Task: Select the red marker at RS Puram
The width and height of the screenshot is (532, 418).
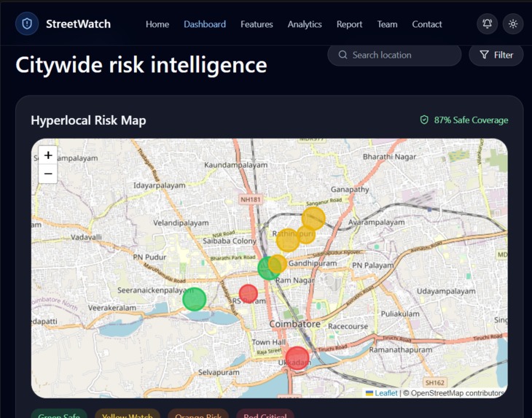Action: 249,294
